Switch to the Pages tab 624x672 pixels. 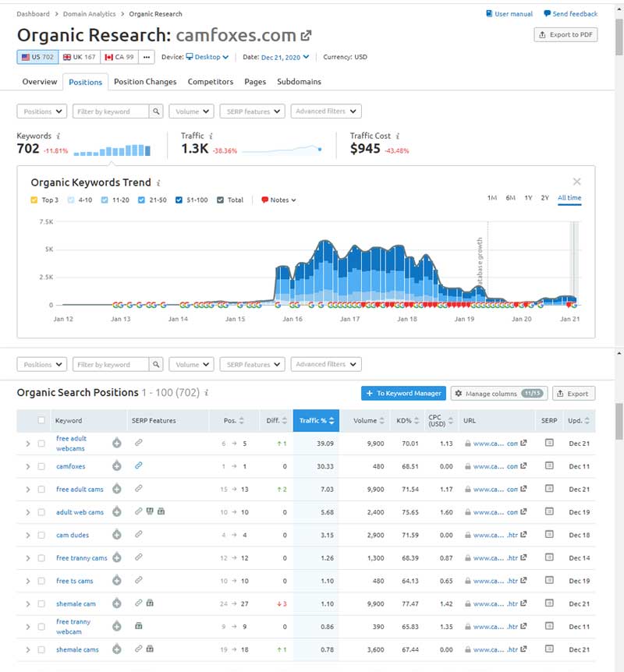pos(255,82)
